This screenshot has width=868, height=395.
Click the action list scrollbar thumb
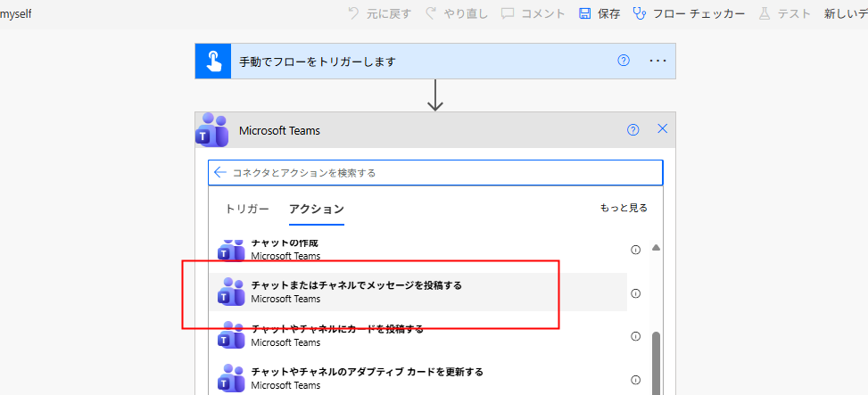point(657,363)
